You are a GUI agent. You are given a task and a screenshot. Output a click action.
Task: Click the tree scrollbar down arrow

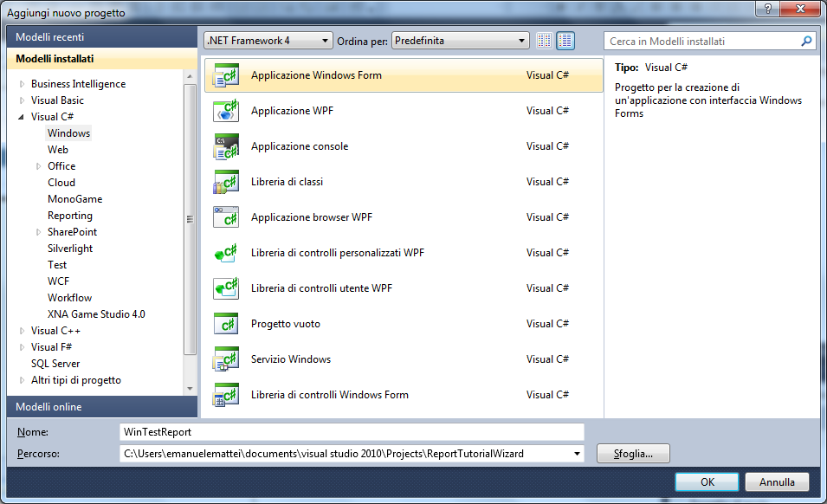pos(190,389)
